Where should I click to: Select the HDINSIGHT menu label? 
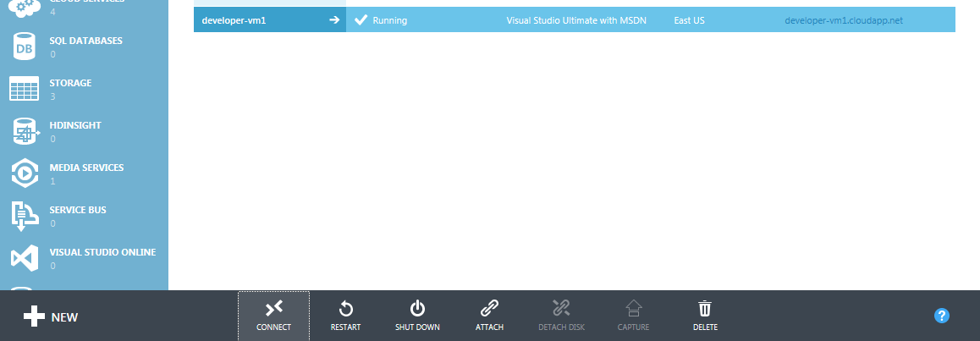click(75, 125)
